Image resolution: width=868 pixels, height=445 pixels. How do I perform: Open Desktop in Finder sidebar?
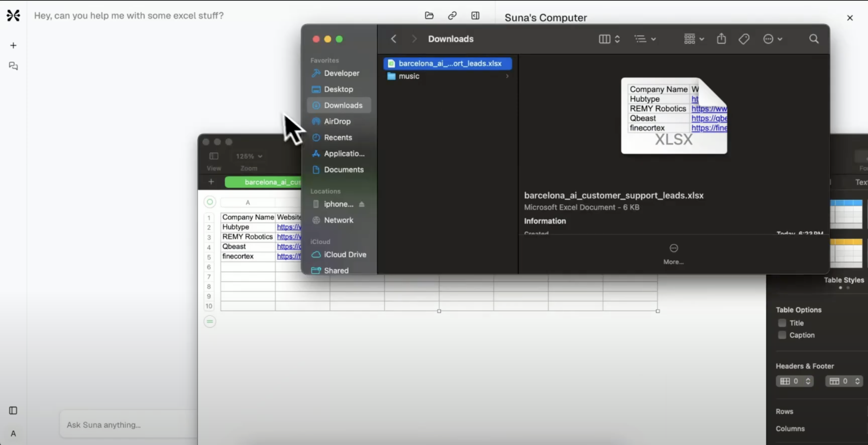coord(339,89)
